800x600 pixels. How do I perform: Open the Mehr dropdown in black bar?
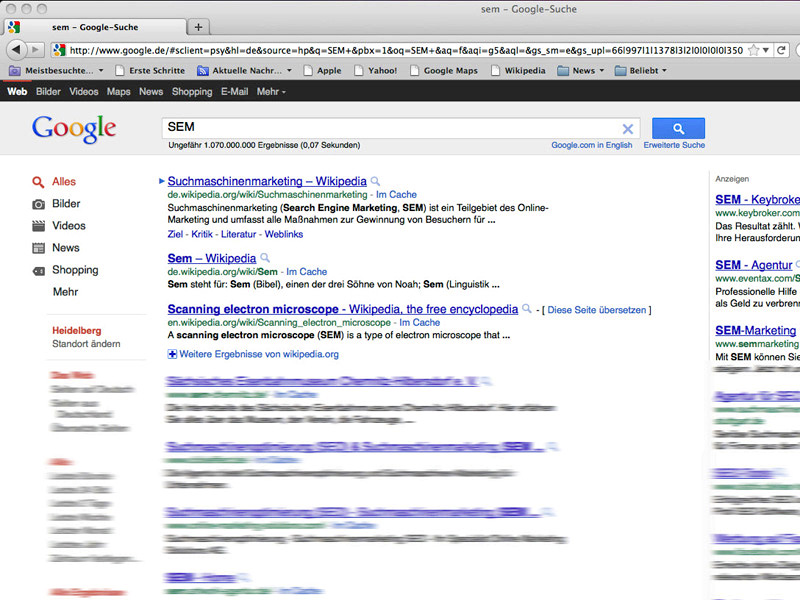[x=270, y=92]
